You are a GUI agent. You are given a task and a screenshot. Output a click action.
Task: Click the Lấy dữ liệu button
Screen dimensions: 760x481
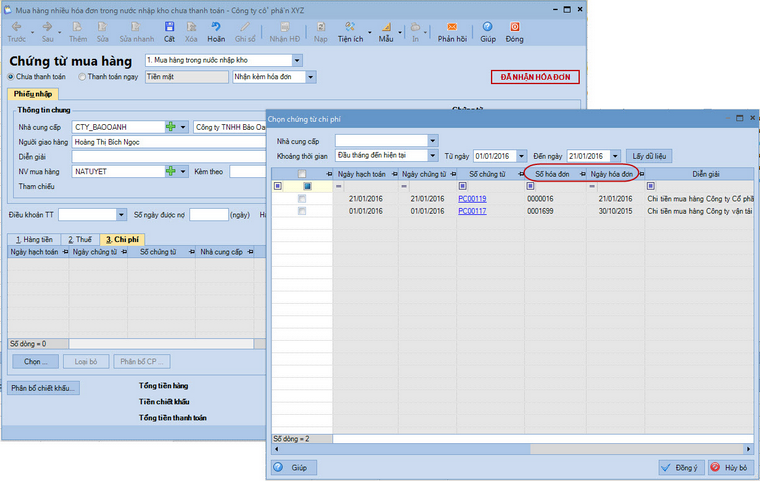coord(649,156)
